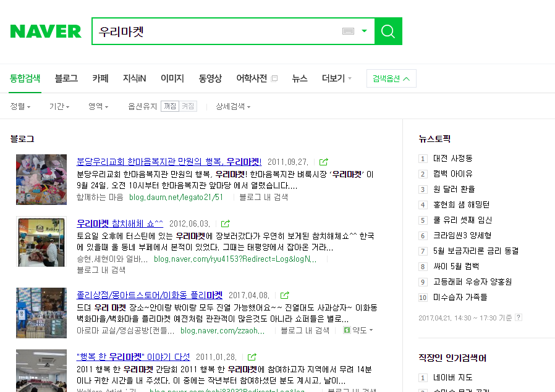Open the 졸리상점 result in new window icon

pos(285,295)
